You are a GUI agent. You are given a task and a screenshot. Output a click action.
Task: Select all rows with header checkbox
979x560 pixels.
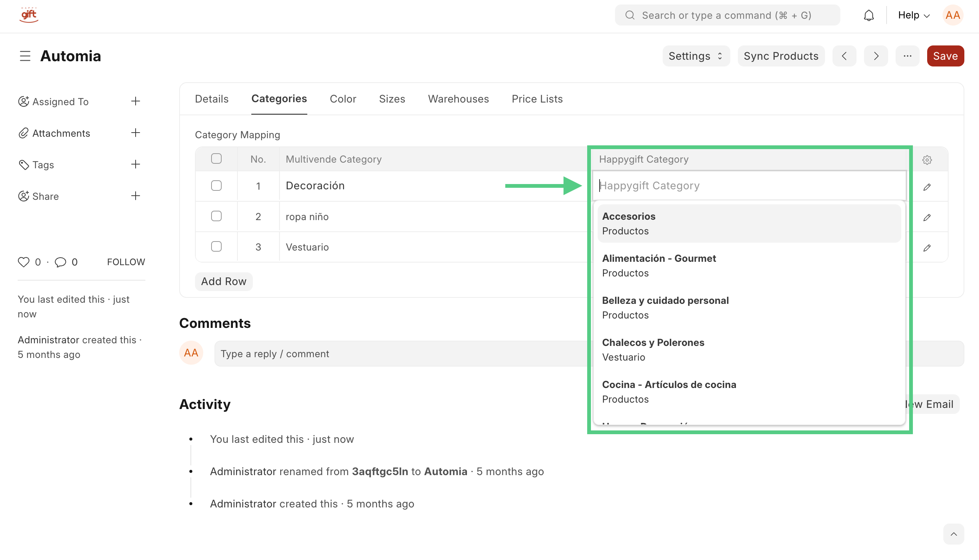coord(216,159)
